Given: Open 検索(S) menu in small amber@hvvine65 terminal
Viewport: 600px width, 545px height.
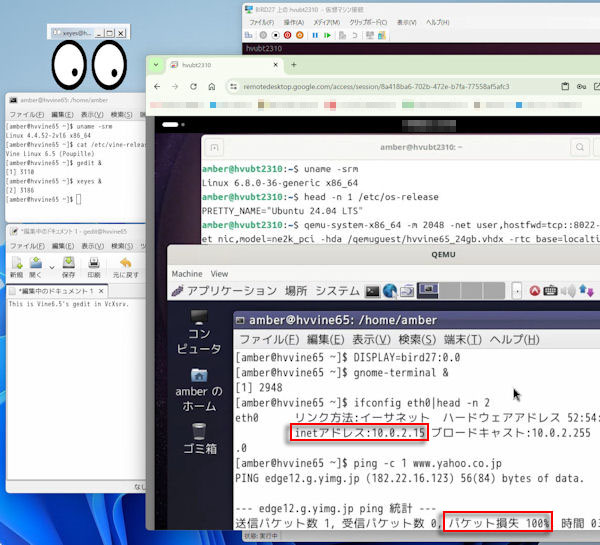Looking at the screenshot, I should pos(121,114).
